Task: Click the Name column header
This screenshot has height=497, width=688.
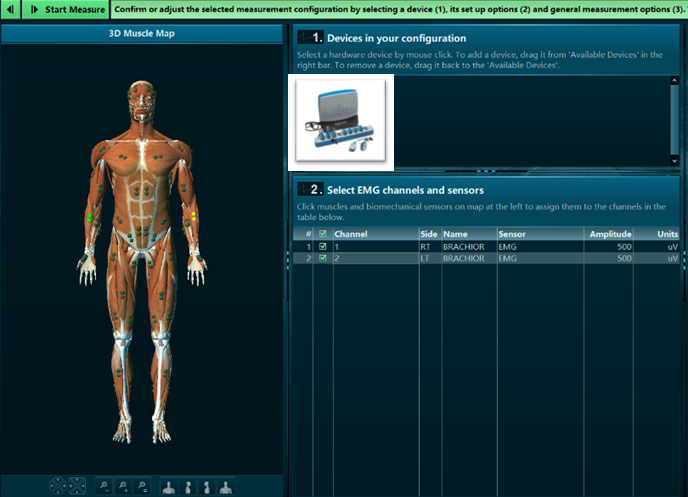Action: pyautogui.click(x=469, y=234)
